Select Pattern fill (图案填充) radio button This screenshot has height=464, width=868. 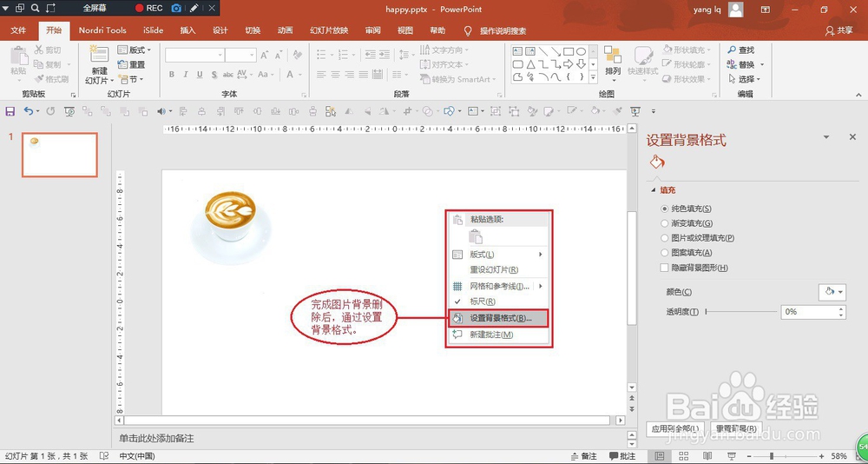click(x=665, y=252)
